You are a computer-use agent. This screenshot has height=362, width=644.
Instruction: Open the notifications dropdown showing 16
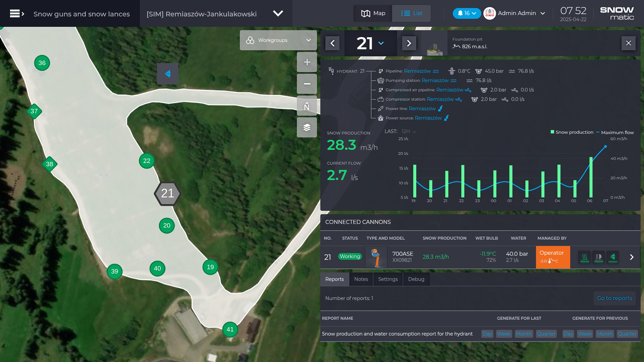pos(466,13)
